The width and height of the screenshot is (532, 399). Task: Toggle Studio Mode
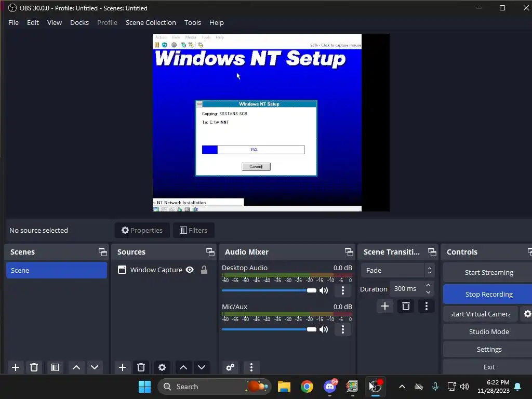[488, 332]
